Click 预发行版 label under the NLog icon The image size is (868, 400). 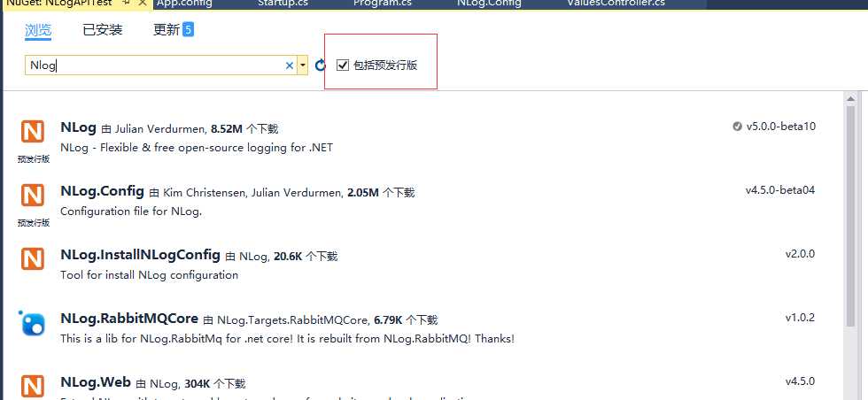click(x=34, y=159)
